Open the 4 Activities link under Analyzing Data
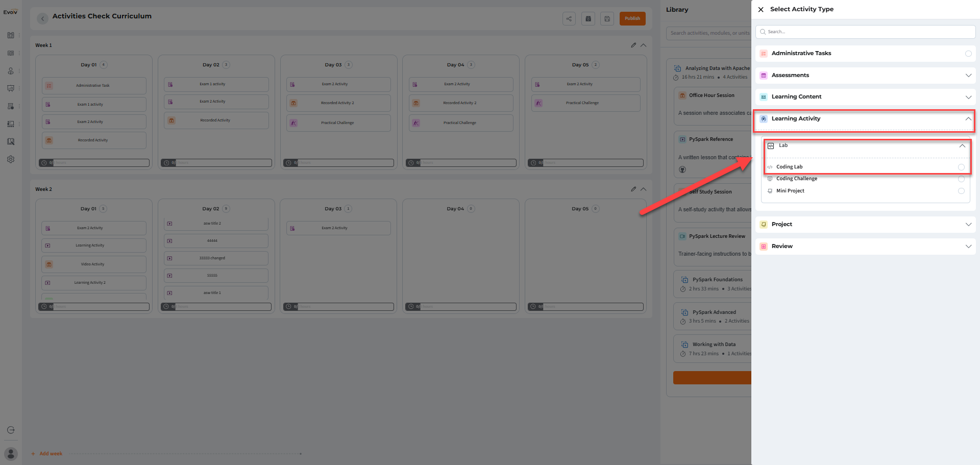The height and width of the screenshot is (465, 980). coord(735,78)
